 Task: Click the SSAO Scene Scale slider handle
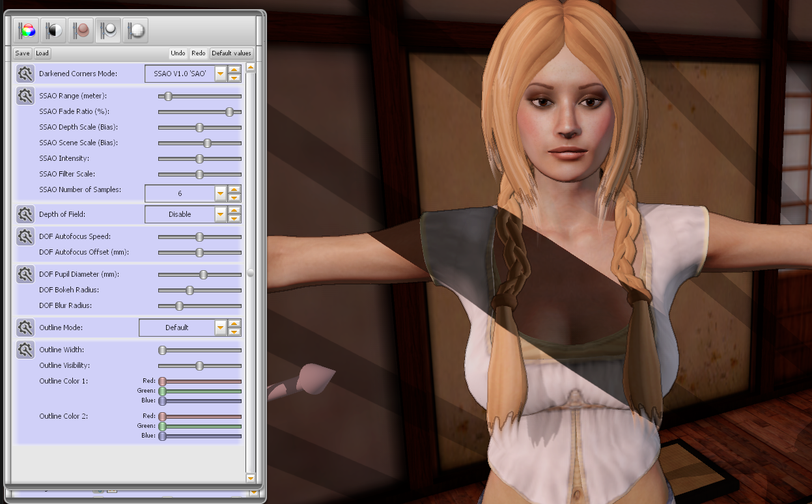pyautogui.click(x=208, y=143)
